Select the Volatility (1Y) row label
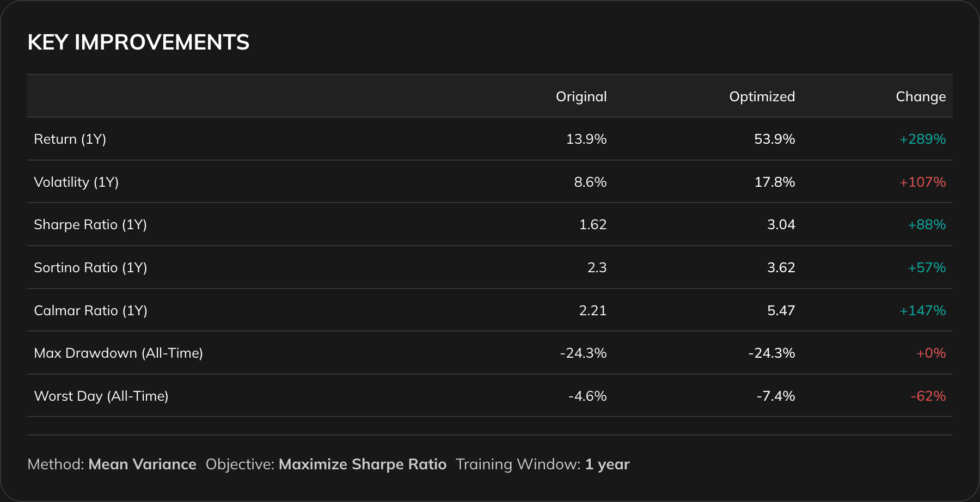 click(76, 182)
